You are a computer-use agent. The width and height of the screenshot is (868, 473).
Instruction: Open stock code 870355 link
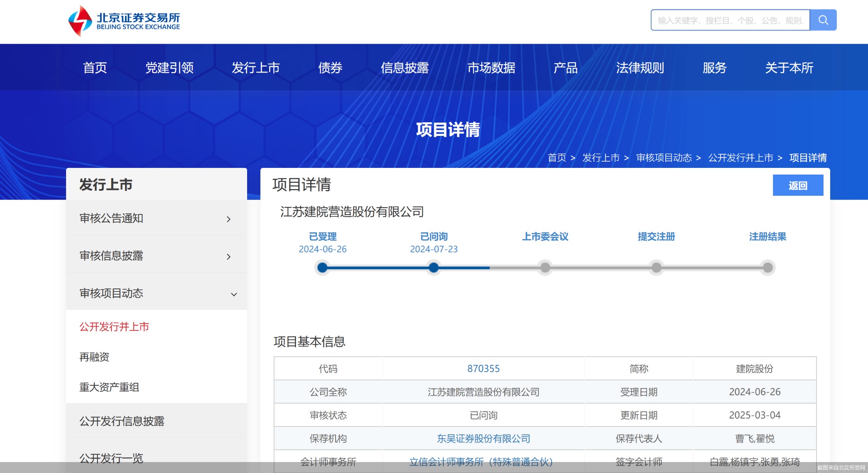pyautogui.click(x=483, y=369)
